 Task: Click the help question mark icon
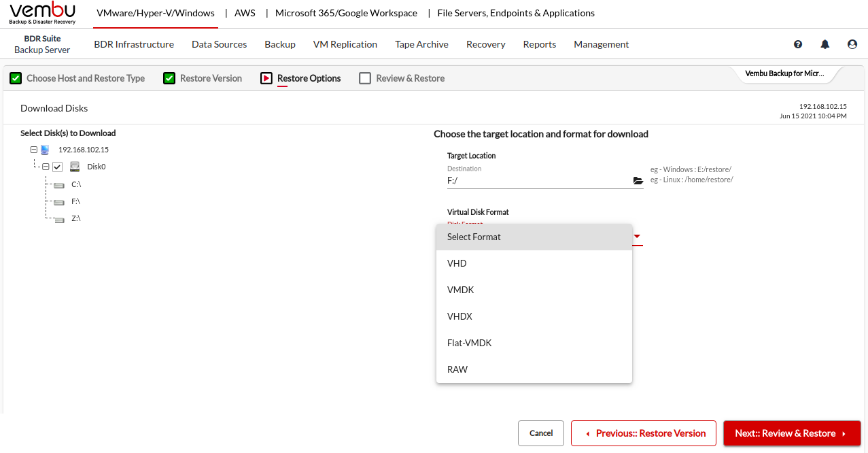798,44
